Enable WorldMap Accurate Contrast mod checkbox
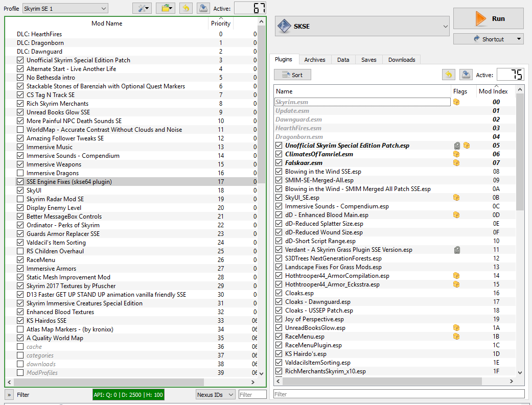The height and width of the screenshot is (405, 532). (20, 130)
